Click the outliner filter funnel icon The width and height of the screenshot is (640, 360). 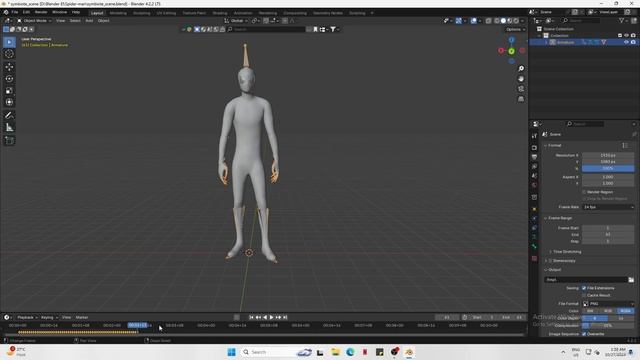pyautogui.click(x=621, y=20)
